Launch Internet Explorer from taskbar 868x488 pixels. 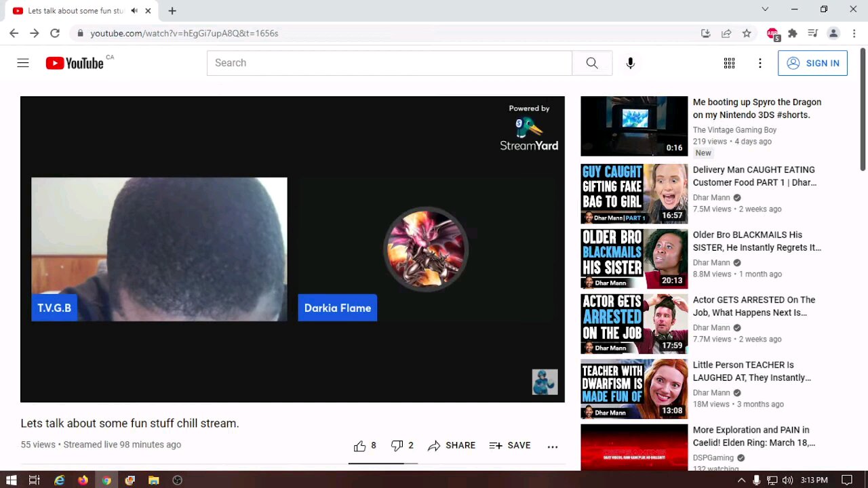[x=60, y=480]
